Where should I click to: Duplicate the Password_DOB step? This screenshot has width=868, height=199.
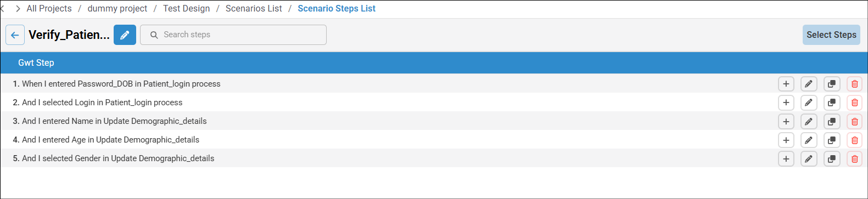(832, 84)
